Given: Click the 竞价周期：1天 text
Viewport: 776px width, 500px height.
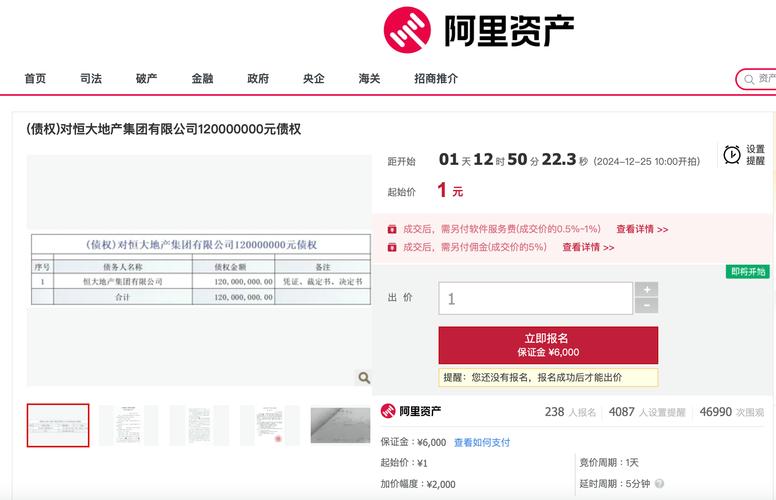Looking at the screenshot, I should coord(609,462).
